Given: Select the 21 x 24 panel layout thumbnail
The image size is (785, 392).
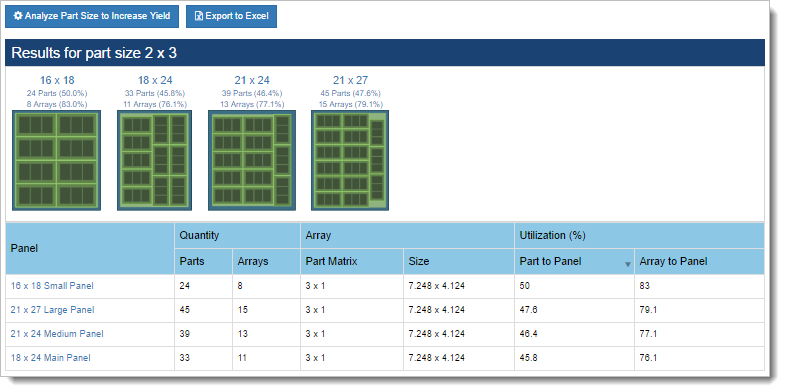Looking at the screenshot, I should click(x=252, y=160).
